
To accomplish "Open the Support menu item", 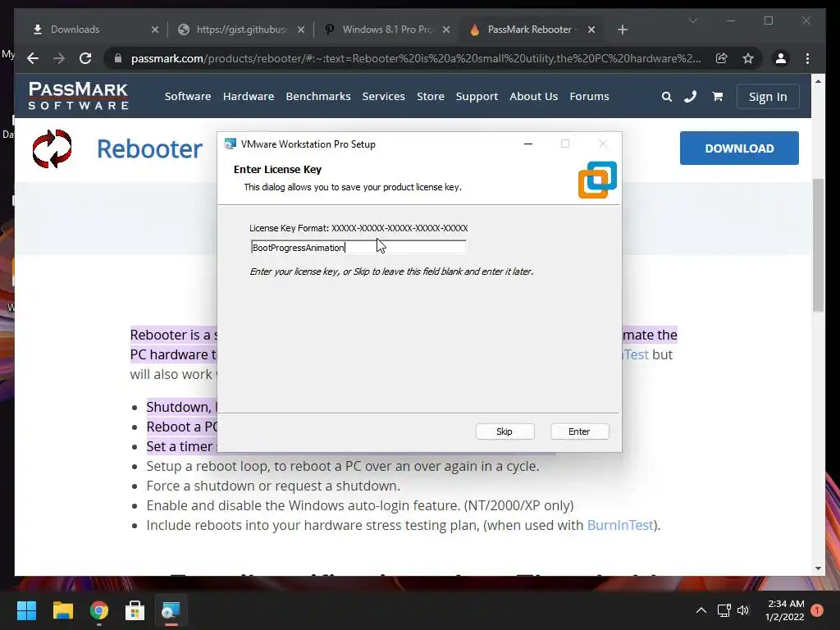I will pyautogui.click(x=477, y=97).
